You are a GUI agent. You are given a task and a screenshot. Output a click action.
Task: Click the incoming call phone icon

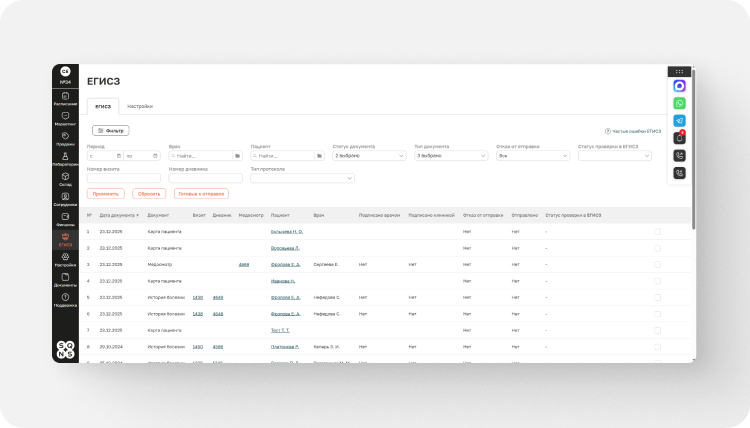pos(679,173)
